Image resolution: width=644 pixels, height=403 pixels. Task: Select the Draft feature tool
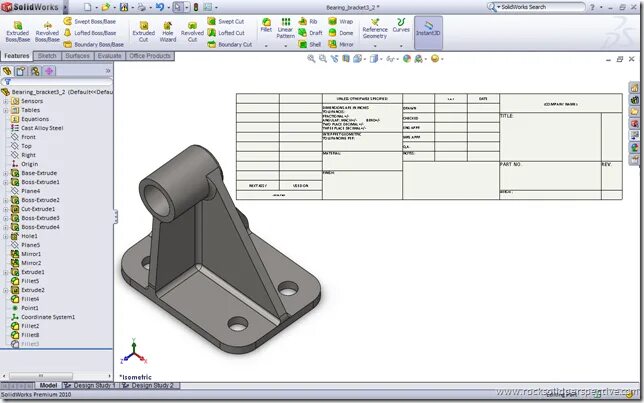310,32
